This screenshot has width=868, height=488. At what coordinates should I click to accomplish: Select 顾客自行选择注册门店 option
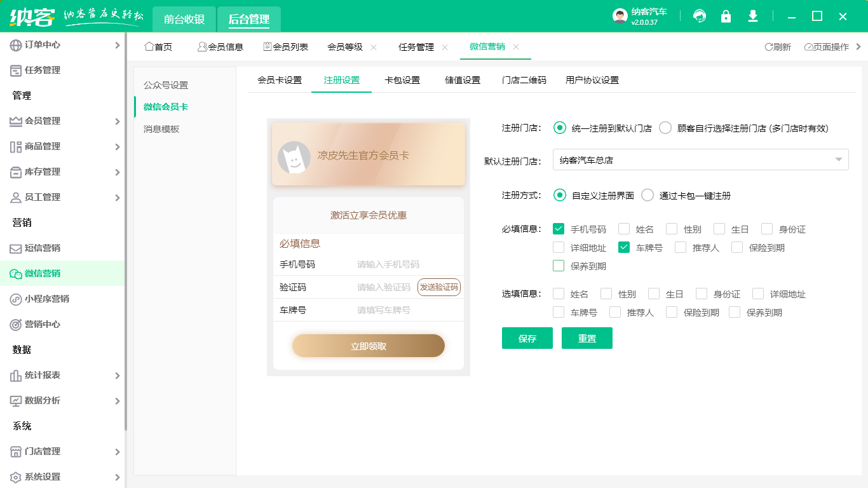click(x=665, y=127)
